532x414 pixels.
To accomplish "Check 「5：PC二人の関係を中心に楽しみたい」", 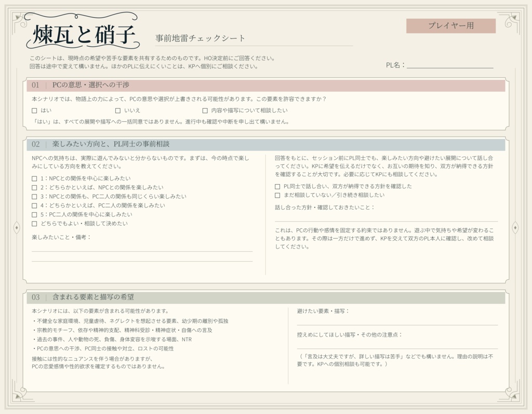I will click(x=34, y=215).
